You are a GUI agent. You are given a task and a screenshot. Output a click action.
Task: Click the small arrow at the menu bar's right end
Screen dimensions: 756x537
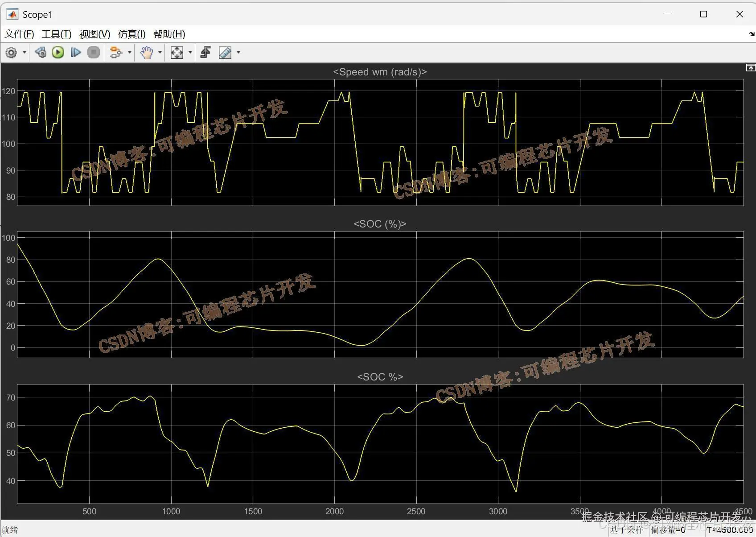pos(752,34)
